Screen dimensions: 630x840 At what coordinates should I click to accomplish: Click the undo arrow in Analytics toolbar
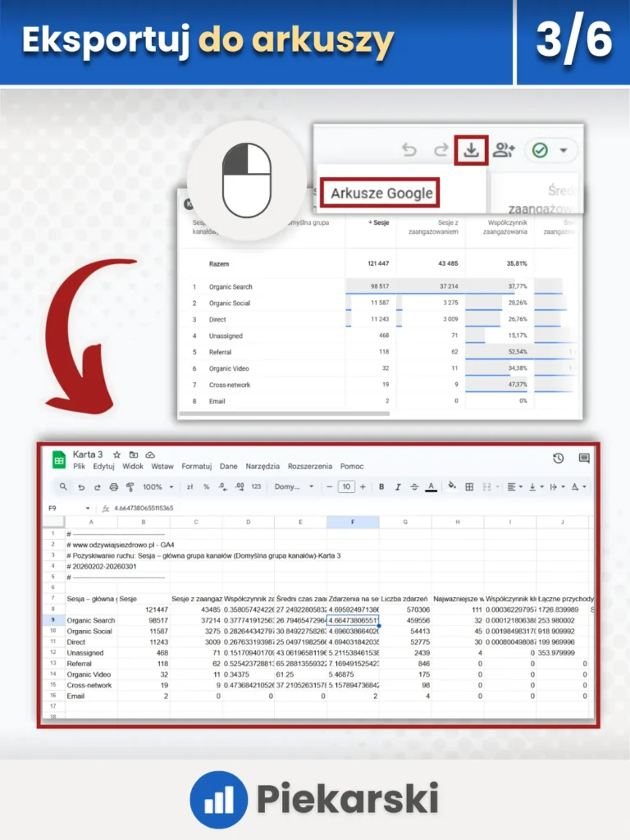click(x=409, y=149)
